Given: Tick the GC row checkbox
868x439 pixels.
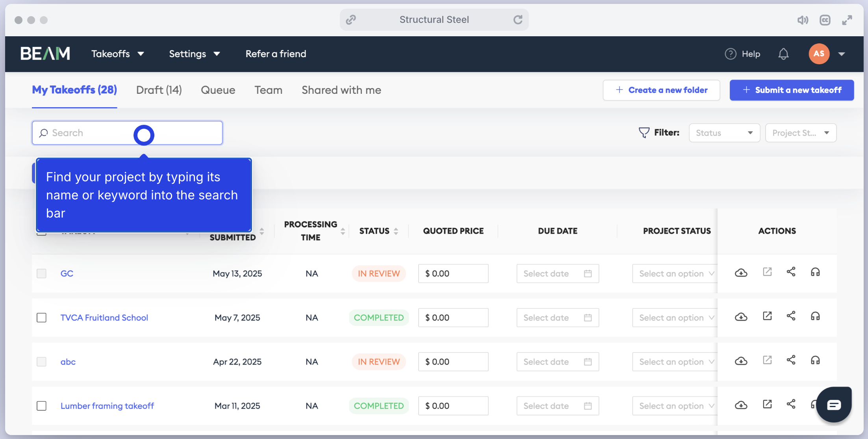Looking at the screenshot, I should click(x=41, y=273).
